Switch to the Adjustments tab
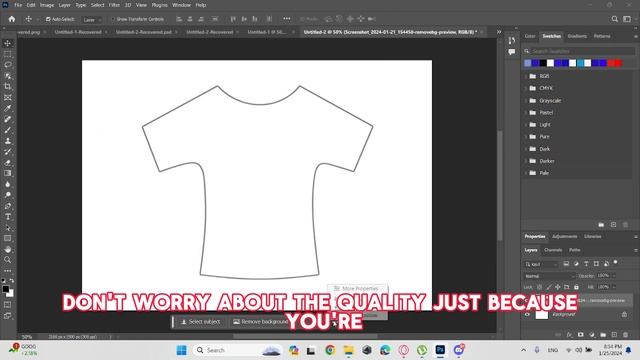The height and width of the screenshot is (360, 640). [x=564, y=237]
